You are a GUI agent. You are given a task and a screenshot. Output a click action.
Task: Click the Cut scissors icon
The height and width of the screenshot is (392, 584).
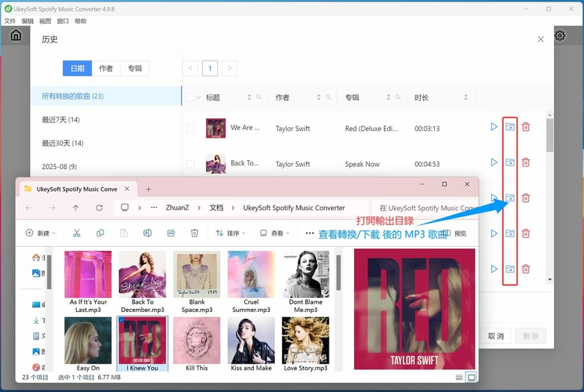pyautogui.click(x=76, y=233)
